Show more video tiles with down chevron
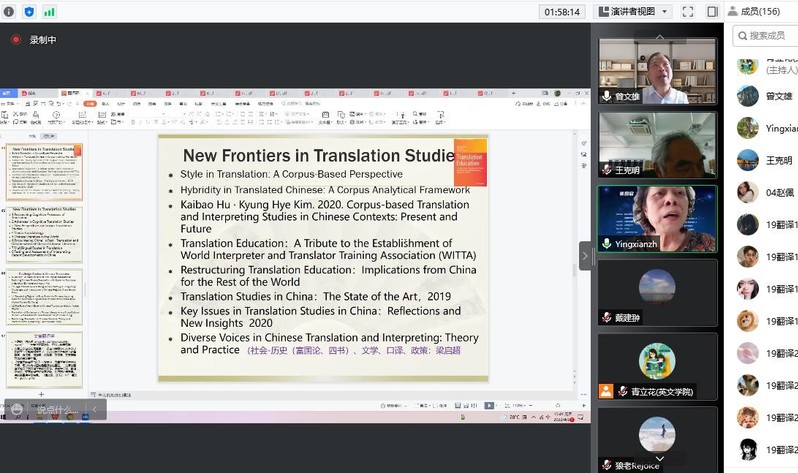 coord(660,459)
